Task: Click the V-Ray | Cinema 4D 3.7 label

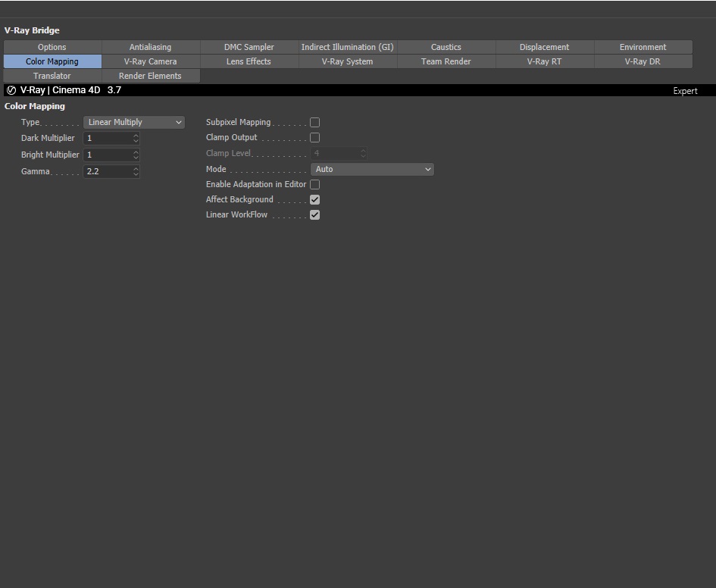Action: click(x=70, y=90)
